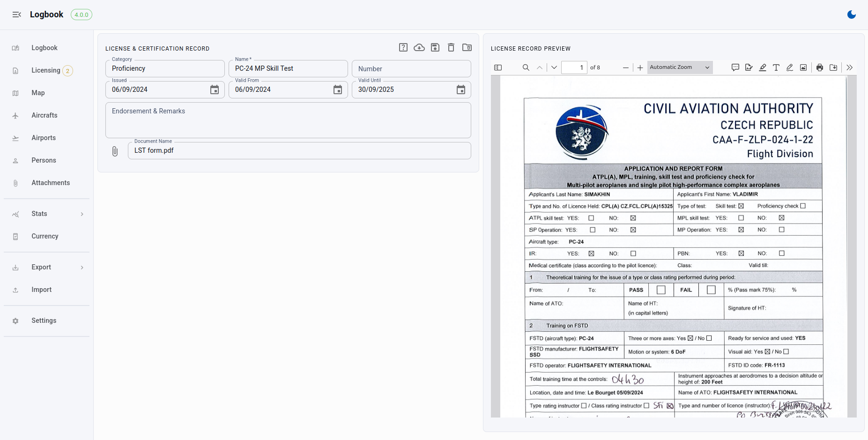
Task: Click the paperclip attach document icon
Action: click(115, 151)
